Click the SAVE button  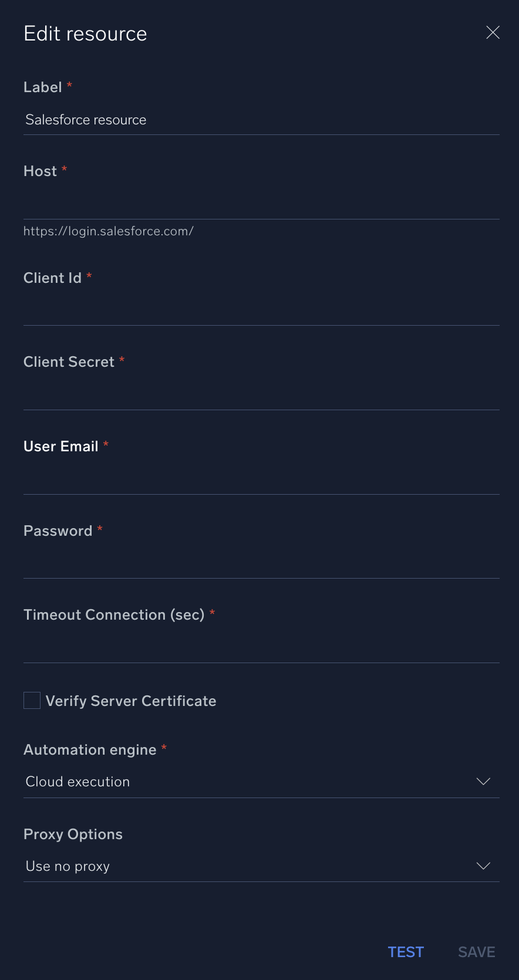point(476,952)
